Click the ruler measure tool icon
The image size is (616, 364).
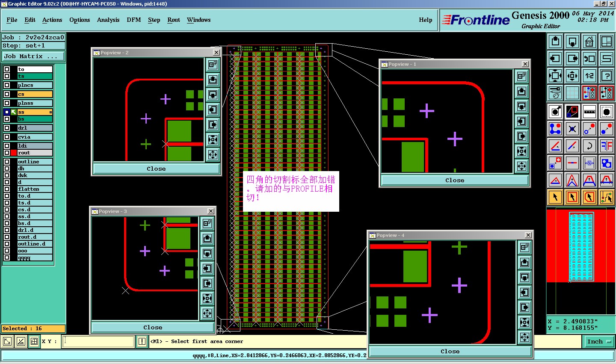click(x=589, y=112)
